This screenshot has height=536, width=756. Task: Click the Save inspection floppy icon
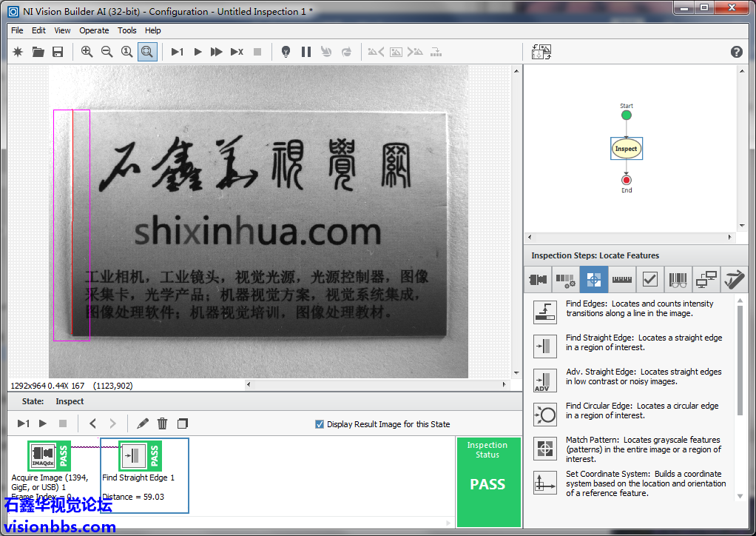58,52
